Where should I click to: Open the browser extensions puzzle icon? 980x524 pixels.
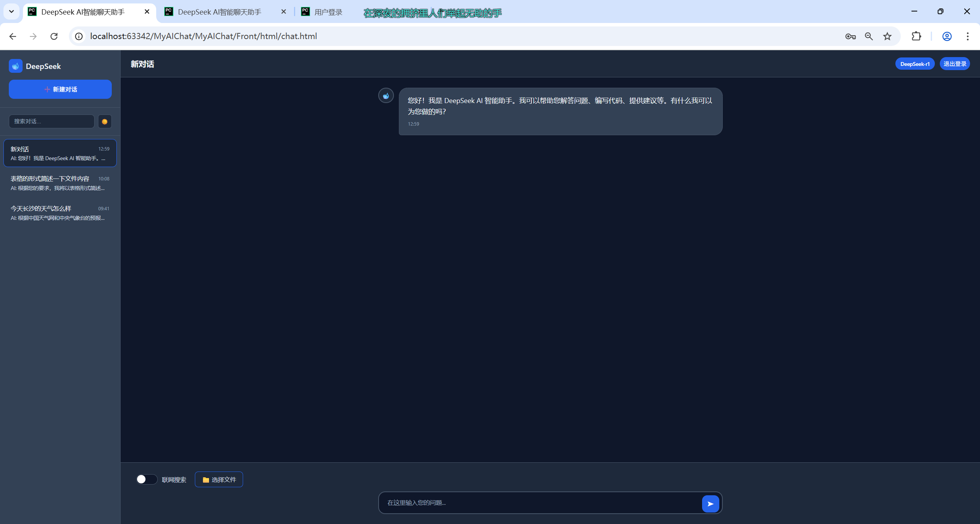(x=916, y=36)
